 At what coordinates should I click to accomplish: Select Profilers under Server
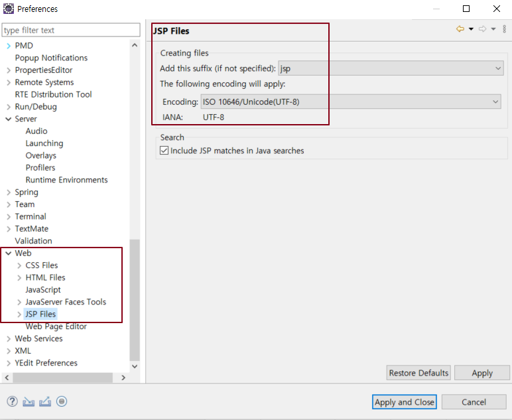tap(40, 168)
